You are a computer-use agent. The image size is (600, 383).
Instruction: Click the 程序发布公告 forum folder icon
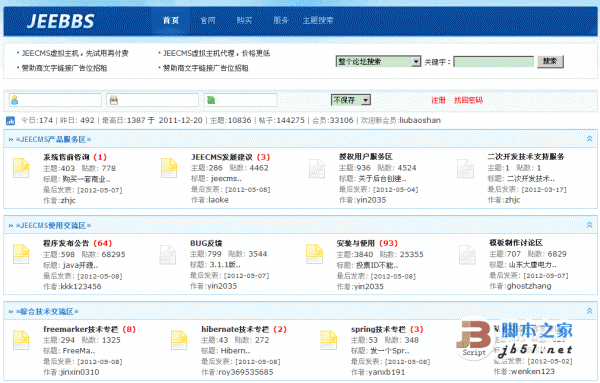click(x=21, y=254)
